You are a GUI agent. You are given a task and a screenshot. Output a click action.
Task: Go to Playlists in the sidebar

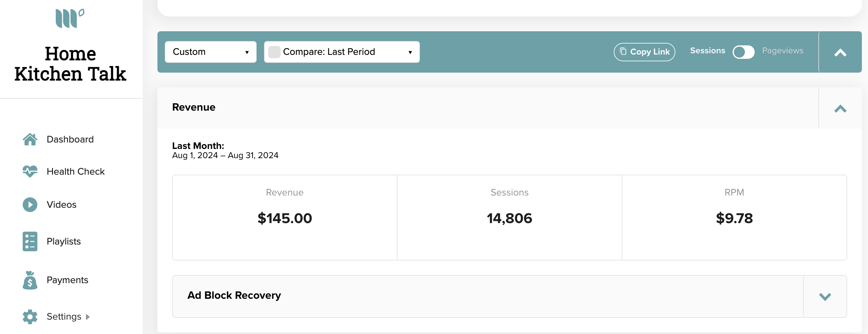pos(64,241)
